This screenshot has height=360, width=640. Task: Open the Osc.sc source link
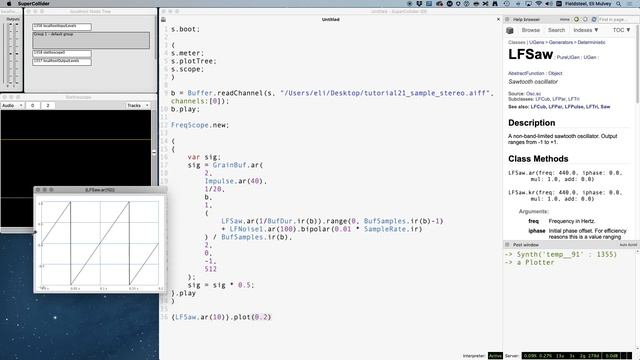coord(533,94)
